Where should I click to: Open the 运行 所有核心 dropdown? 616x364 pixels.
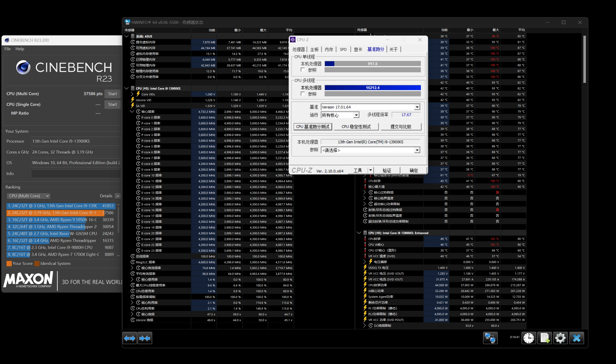click(356, 115)
